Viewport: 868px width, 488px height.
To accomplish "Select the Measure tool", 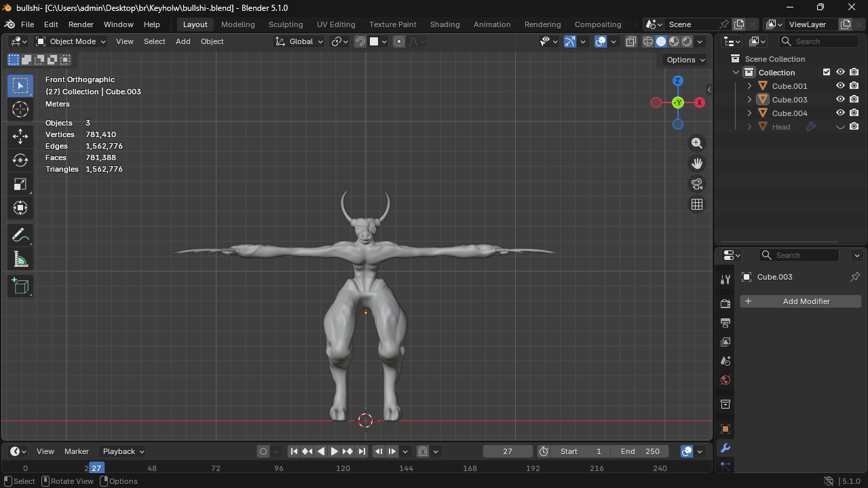I will pyautogui.click(x=20, y=259).
